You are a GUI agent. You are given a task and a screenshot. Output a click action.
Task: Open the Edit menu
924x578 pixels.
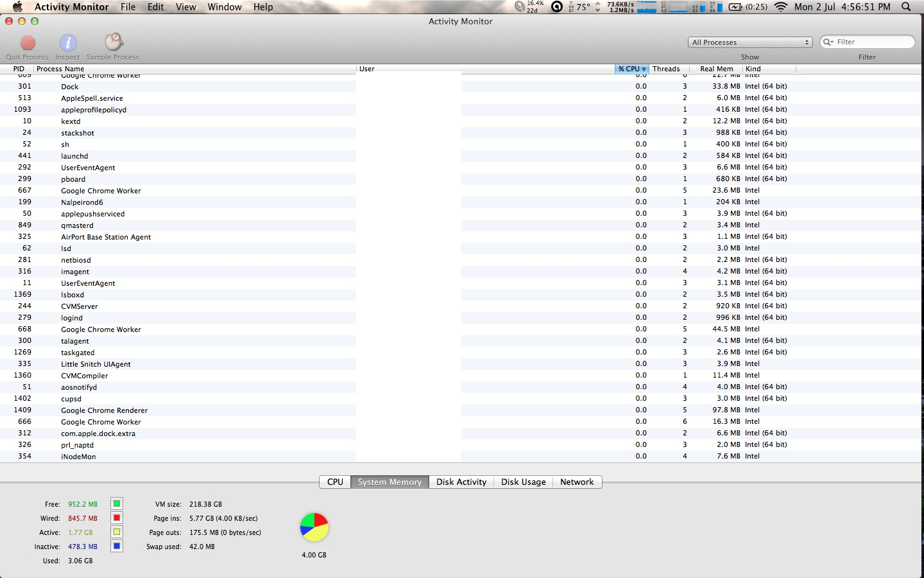pyautogui.click(x=156, y=6)
